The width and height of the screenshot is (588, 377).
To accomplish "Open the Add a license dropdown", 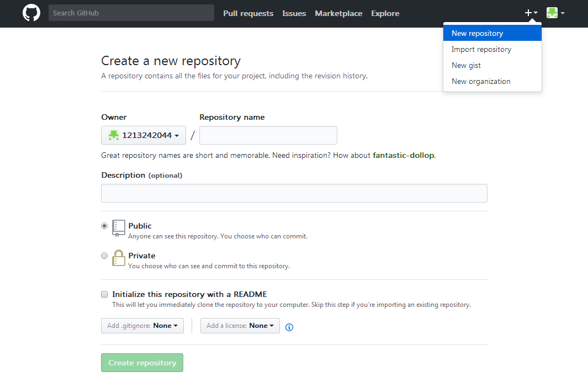I will click(240, 326).
